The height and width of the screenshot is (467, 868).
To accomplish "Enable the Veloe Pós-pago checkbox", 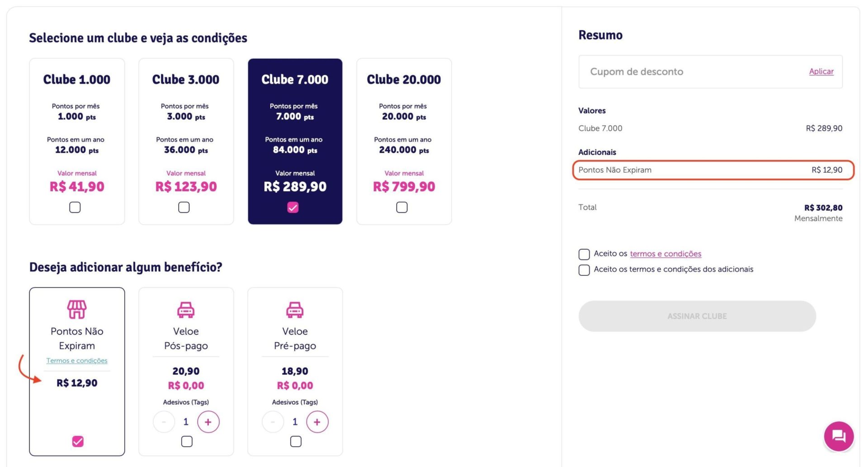I will [x=187, y=441].
